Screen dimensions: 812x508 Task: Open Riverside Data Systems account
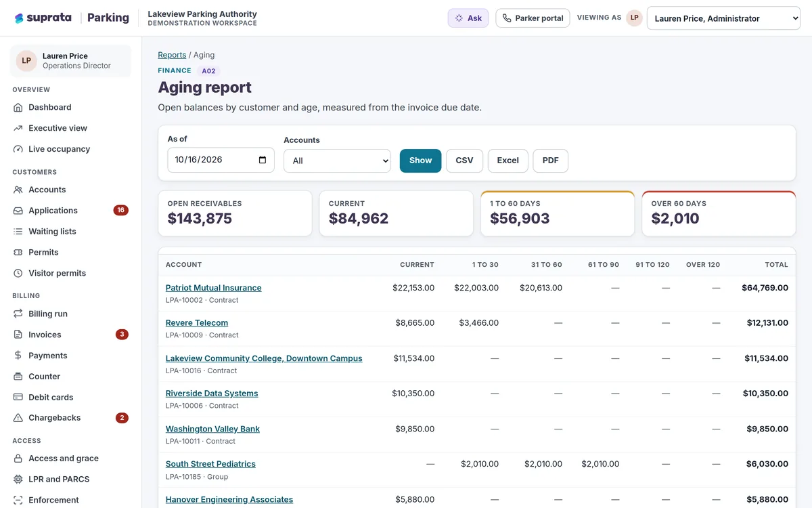(212, 394)
